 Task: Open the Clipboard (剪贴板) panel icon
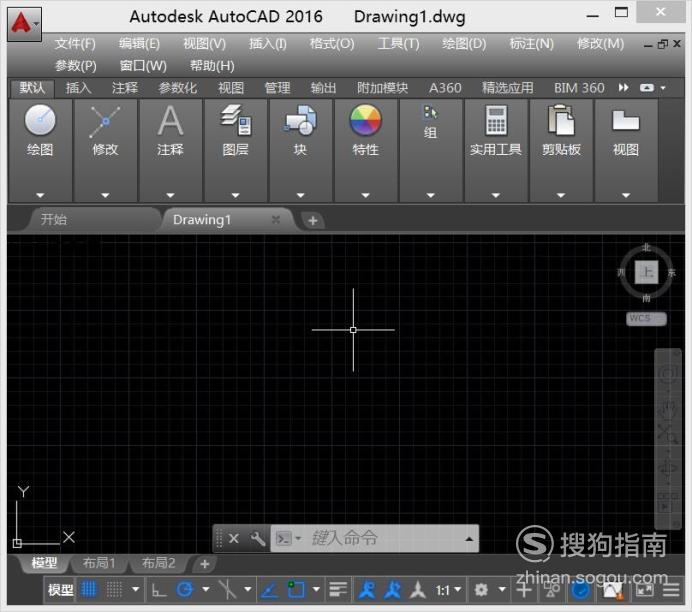[561, 120]
